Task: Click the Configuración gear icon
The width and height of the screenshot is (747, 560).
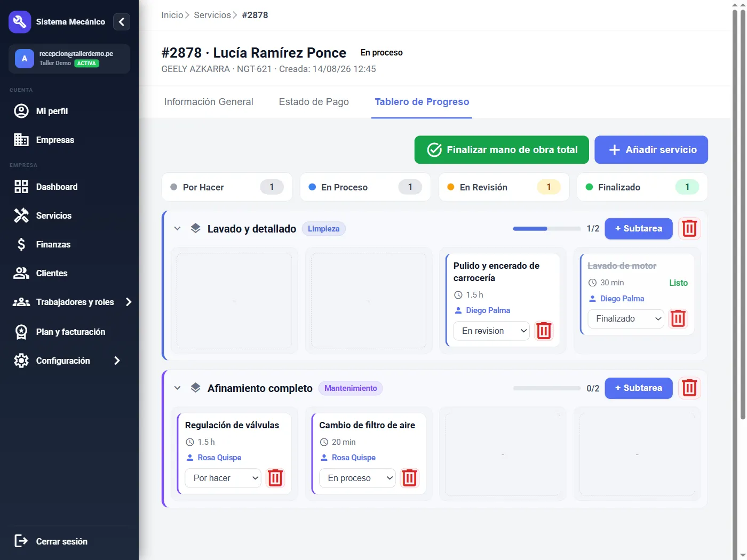Action: (21, 361)
